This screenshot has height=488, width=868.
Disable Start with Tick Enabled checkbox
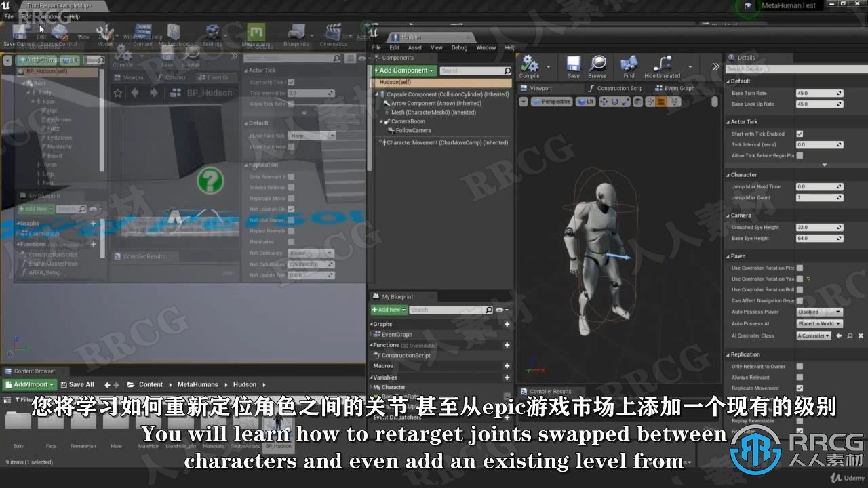pyautogui.click(x=800, y=134)
